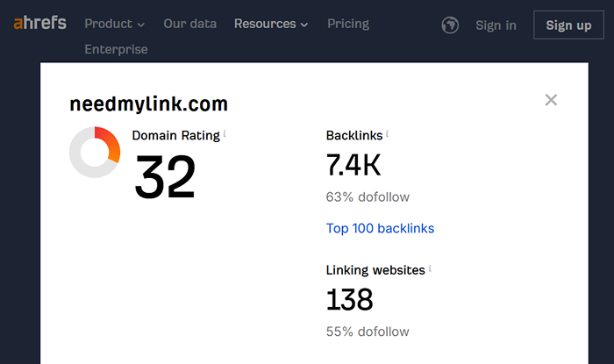Click the Sign in link
Image resolution: width=614 pixels, height=364 pixels.
(x=496, y=25)
